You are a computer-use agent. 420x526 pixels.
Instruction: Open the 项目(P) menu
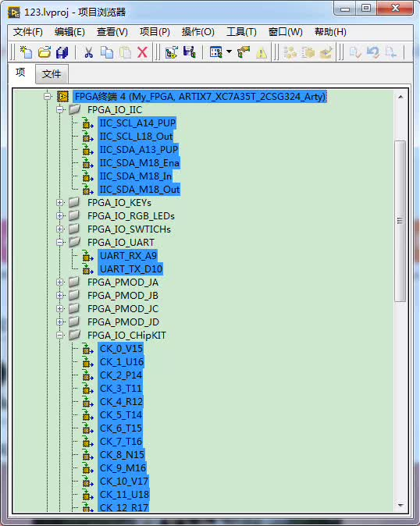155,32
